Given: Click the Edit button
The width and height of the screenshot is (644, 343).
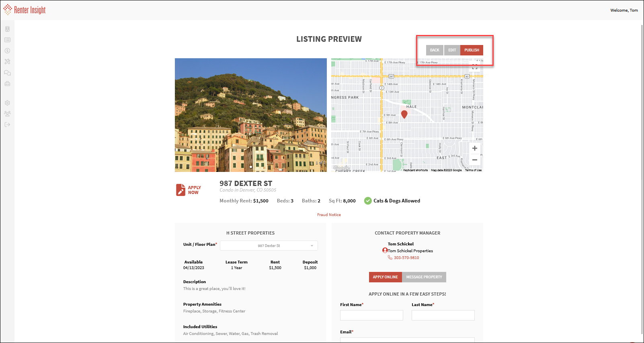Looking at the screenshot, I should coord(452,50).
